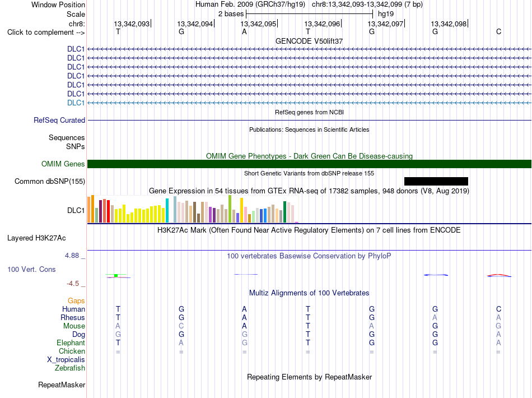532x398 pixels.
Task: Open the OMIM Genes track label
Action: [x=63, y=164]
